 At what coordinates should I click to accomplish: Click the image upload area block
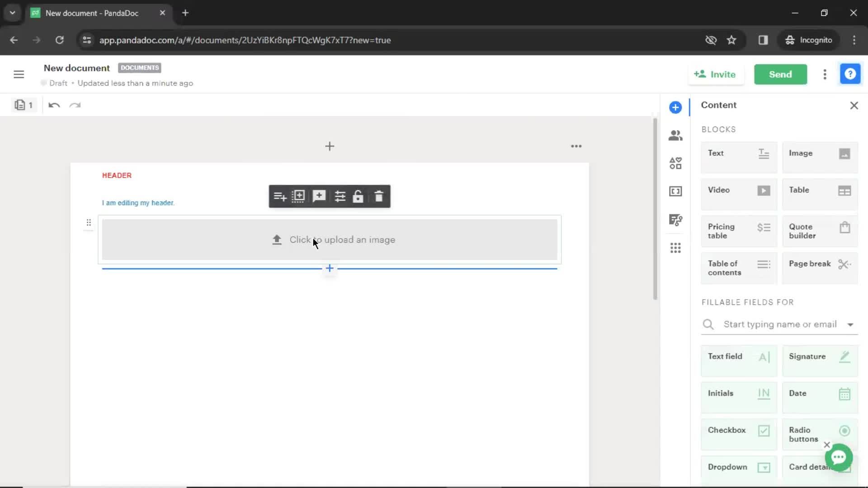330,239
